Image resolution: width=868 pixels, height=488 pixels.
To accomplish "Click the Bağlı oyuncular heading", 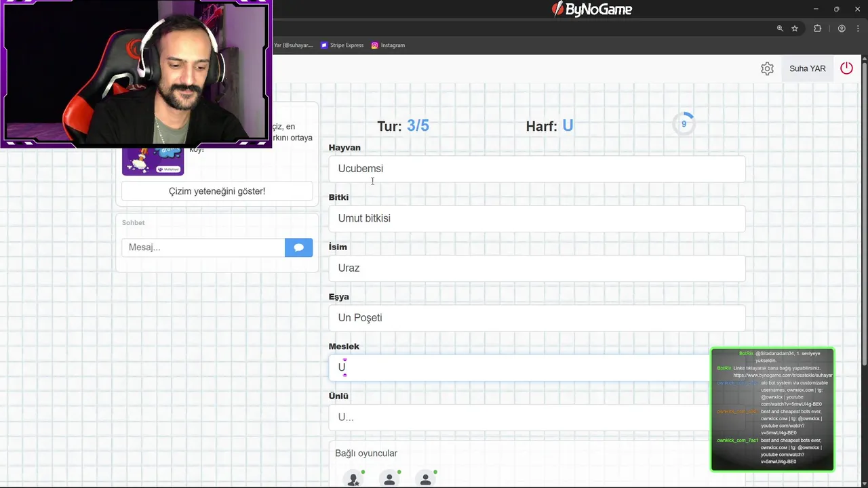I will [x=366, y=453].
